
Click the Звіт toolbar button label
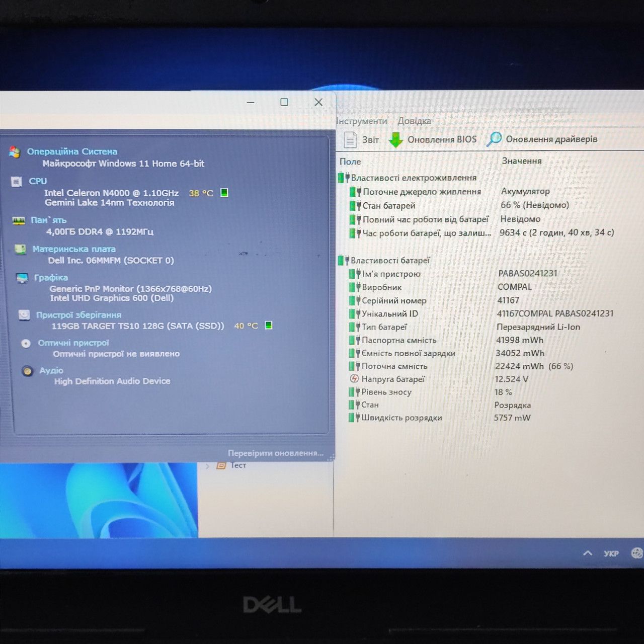371,140
